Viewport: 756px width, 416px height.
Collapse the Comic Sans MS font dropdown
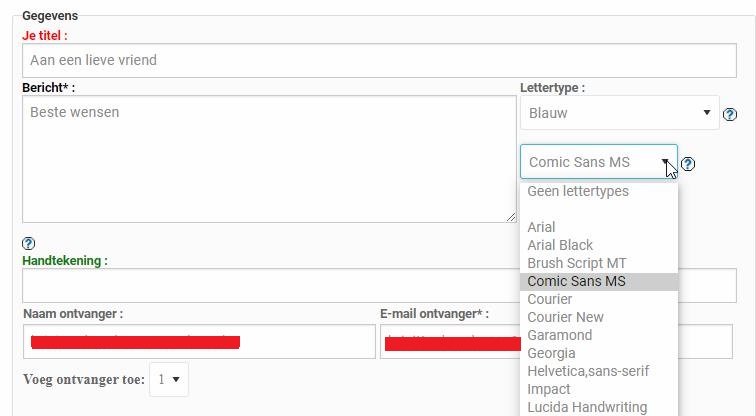tap(598, 162)
